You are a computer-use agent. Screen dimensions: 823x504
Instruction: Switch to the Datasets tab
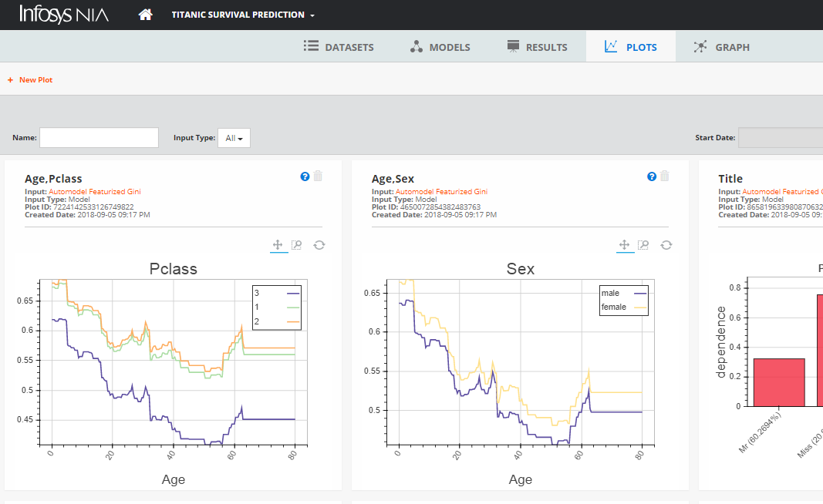click(x=339, y=47)
